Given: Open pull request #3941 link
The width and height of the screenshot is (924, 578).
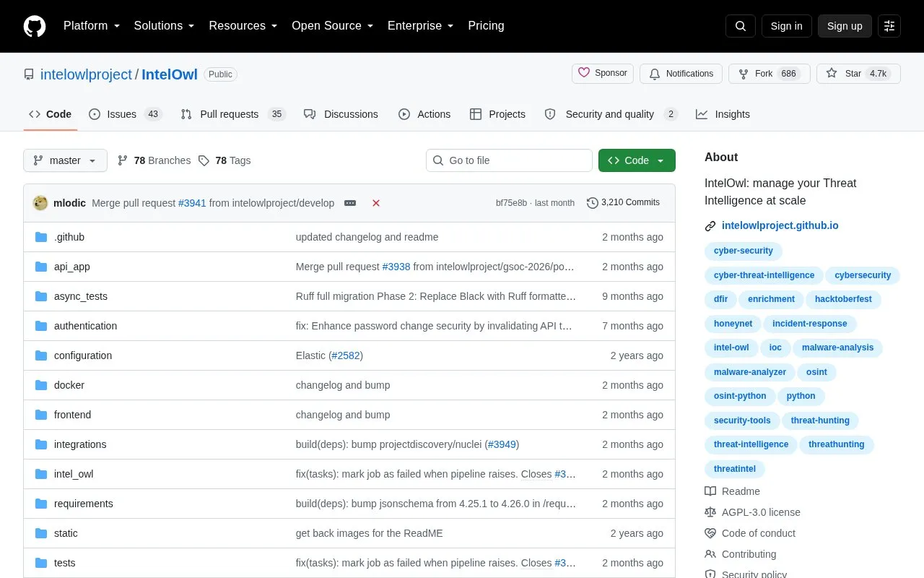Looking at the screenshot, I should 192,203.
